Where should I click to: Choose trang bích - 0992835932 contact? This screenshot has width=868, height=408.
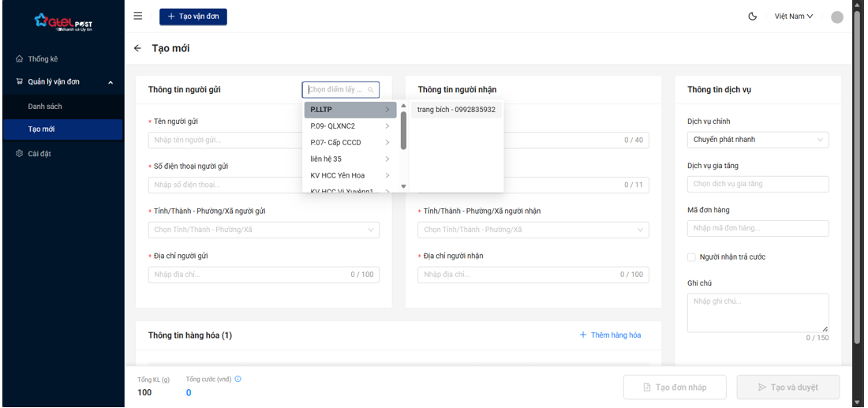(456, 110)
